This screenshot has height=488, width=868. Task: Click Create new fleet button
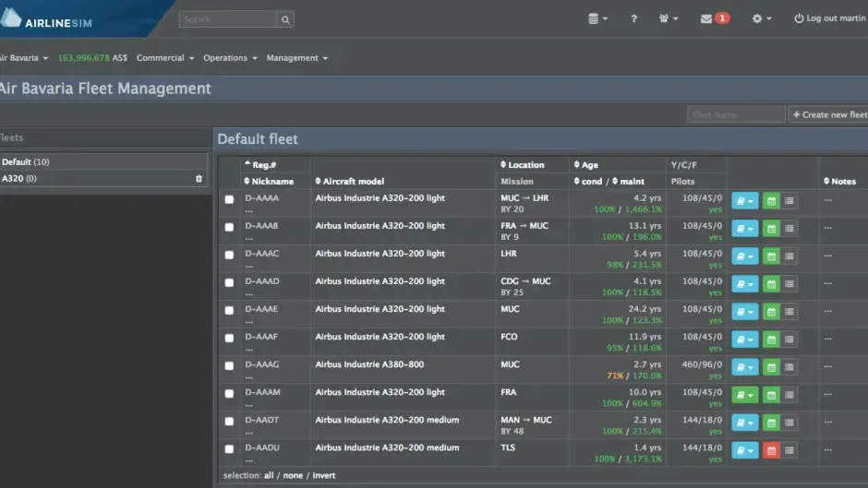(x=828, y=114)
